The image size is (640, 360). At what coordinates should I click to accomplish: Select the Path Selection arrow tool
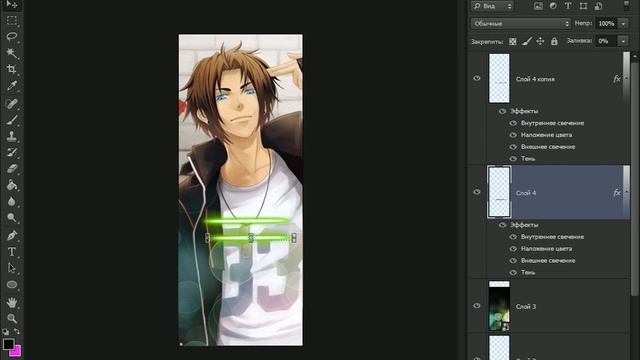point(11,268)
